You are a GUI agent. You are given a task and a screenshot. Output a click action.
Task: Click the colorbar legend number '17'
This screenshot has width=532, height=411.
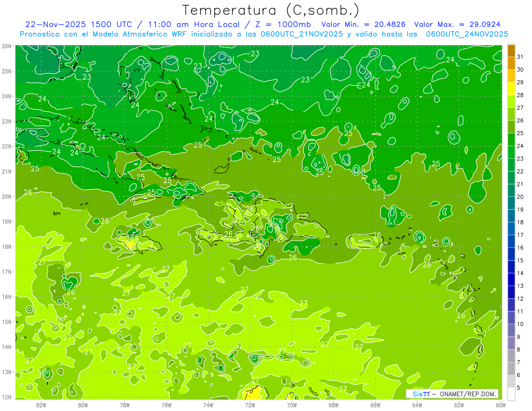click(x=520, y=235)
